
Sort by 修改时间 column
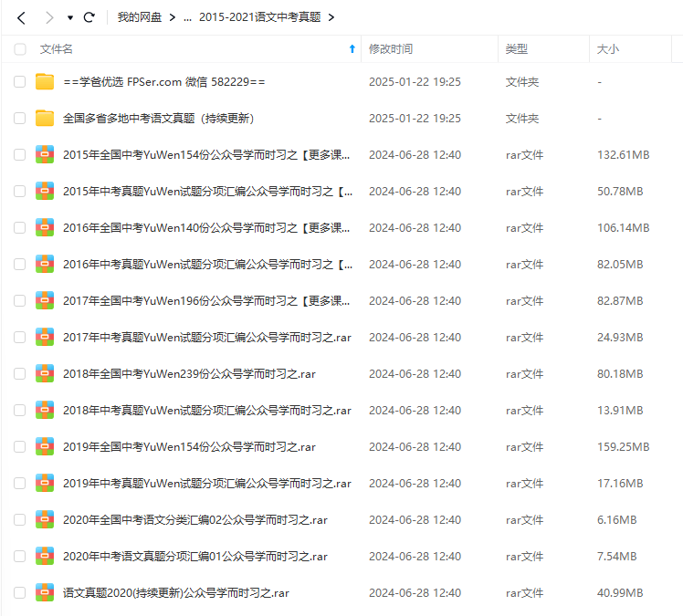tap(390, 49)
